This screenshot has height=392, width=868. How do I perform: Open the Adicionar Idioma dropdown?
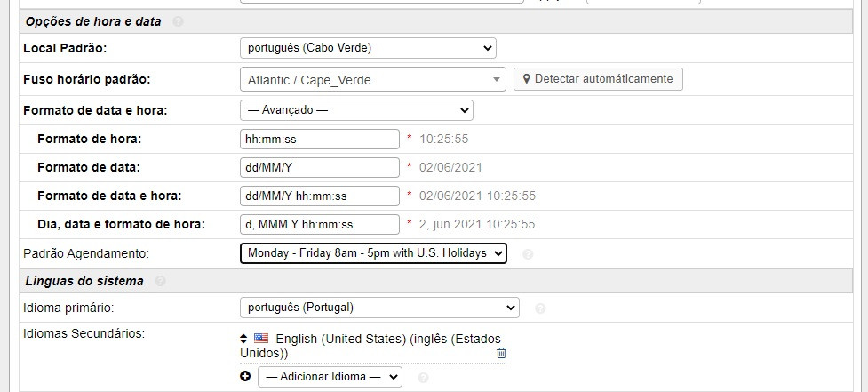[330, 377]
